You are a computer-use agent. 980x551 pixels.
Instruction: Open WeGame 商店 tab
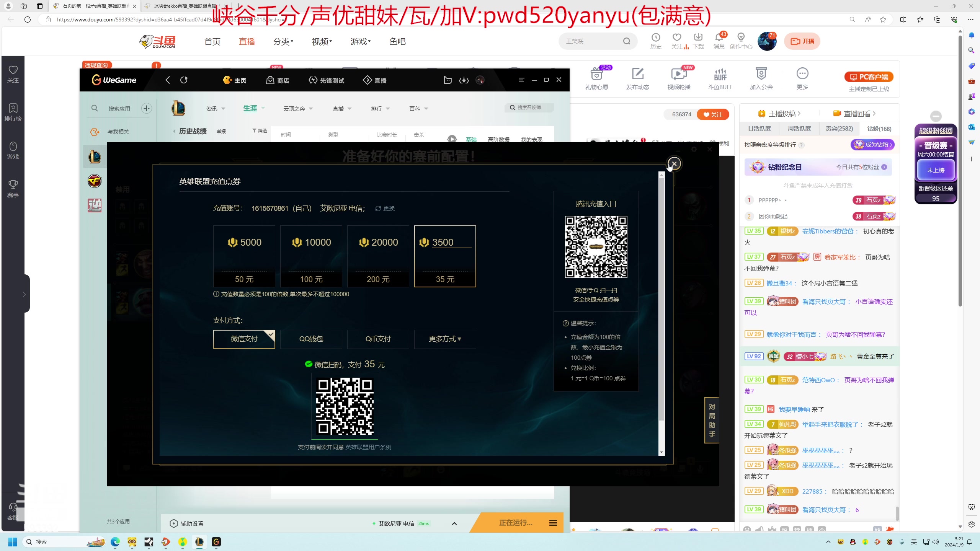278,80
